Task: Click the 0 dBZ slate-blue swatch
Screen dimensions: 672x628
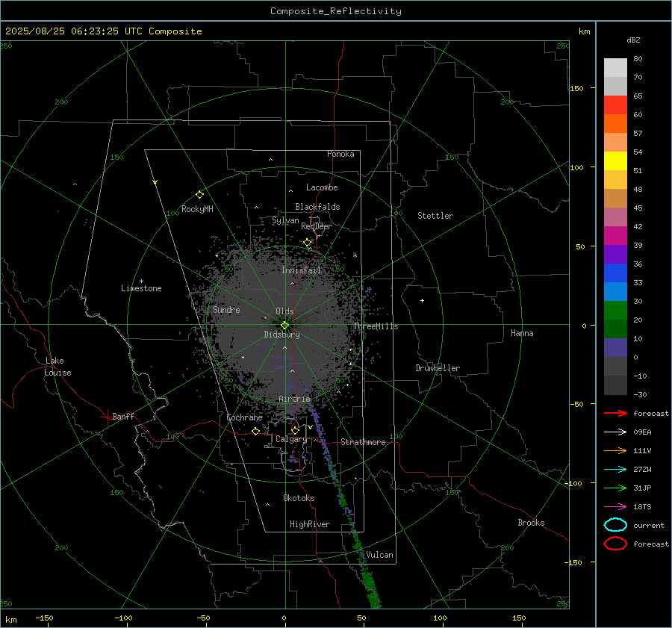Action: (615, 348)
